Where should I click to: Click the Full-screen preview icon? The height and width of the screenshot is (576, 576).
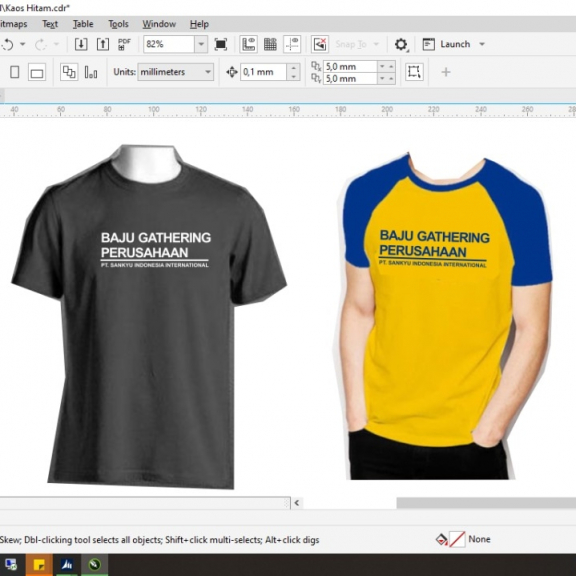point(220,44)
